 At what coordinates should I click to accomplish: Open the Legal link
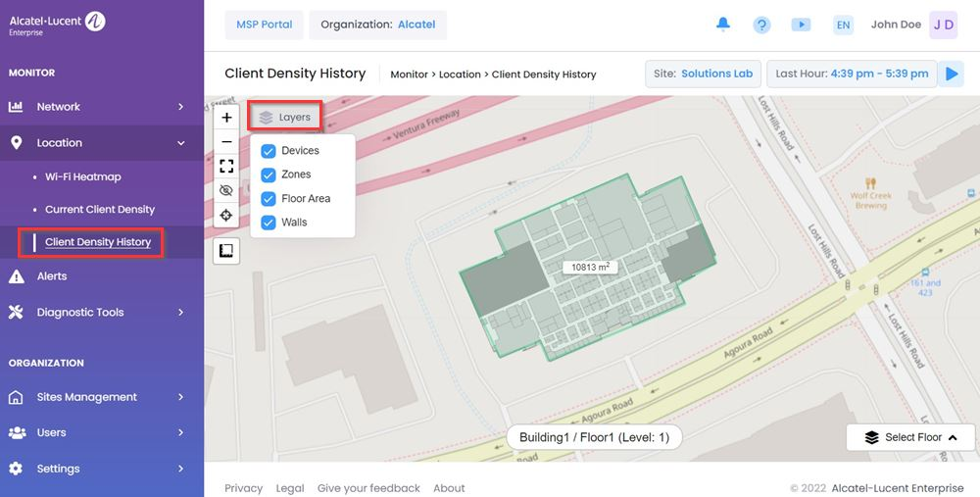click(x=290, y=488)
